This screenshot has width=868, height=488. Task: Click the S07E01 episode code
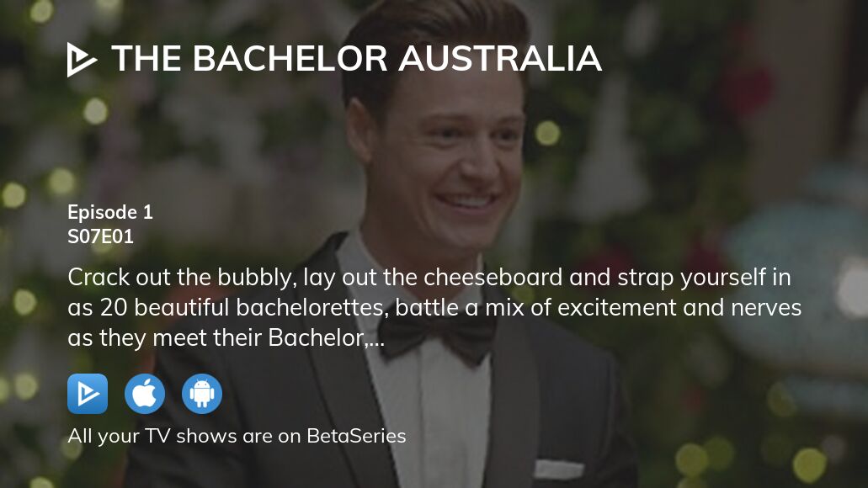pos(101,236)
